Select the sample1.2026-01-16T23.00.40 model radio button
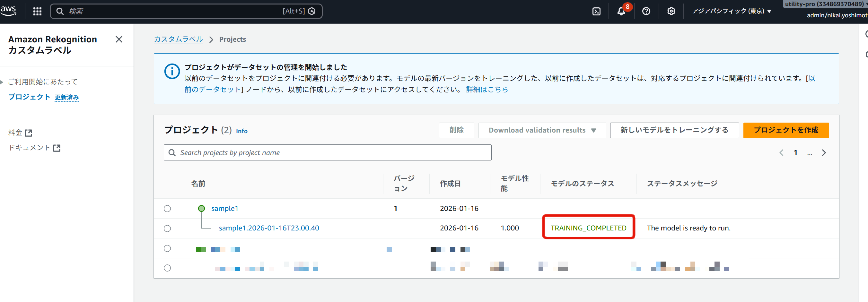 pos(168,229)
